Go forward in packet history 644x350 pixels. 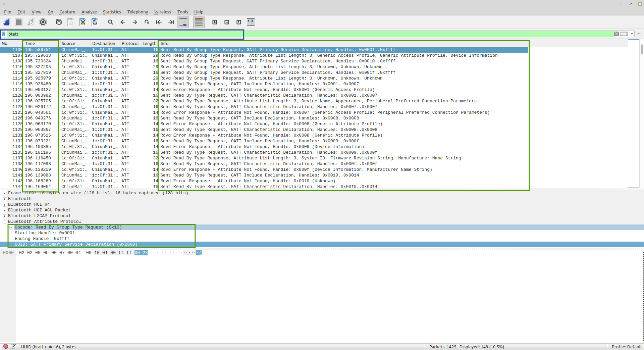(135, 22)
